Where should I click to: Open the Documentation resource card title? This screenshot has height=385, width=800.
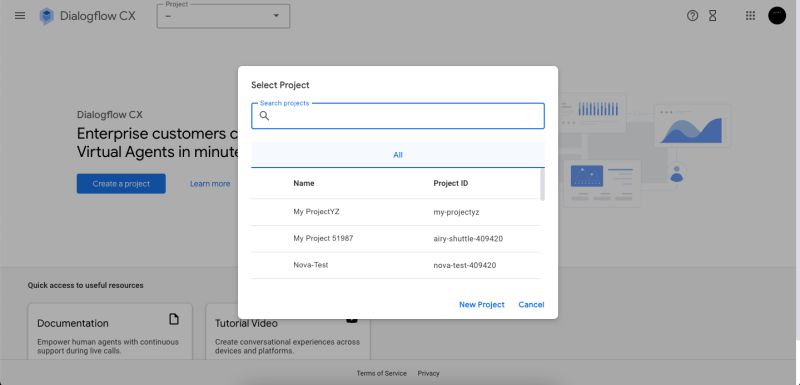tap(73, 323)
